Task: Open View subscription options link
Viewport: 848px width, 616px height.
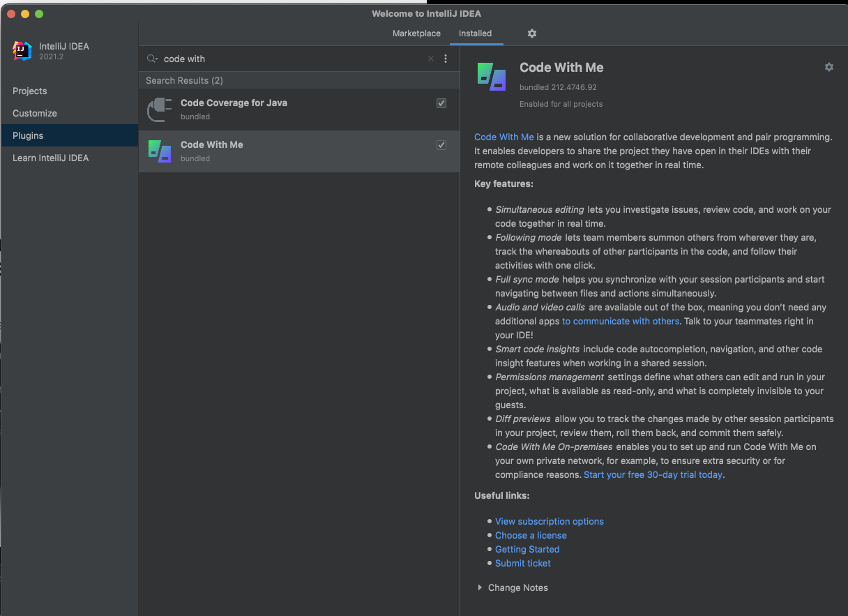Action: coord(550,521)
